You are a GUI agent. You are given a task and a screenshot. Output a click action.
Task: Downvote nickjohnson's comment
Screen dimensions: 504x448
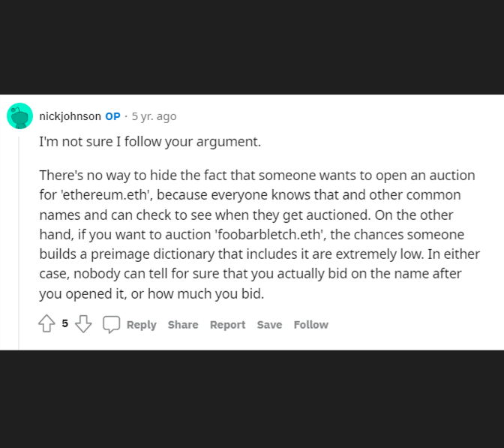click(83, 323)
